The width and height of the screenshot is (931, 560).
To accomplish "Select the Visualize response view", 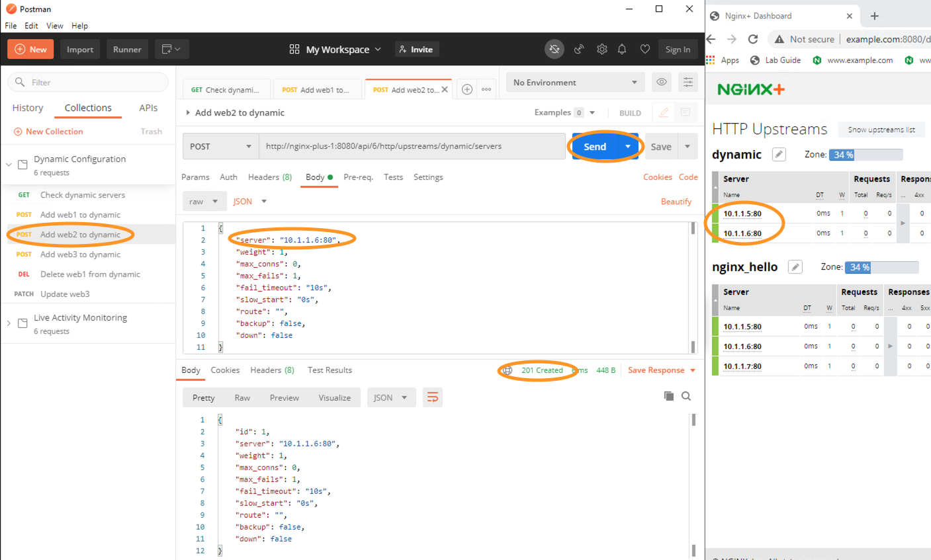I will coord(334,398).
